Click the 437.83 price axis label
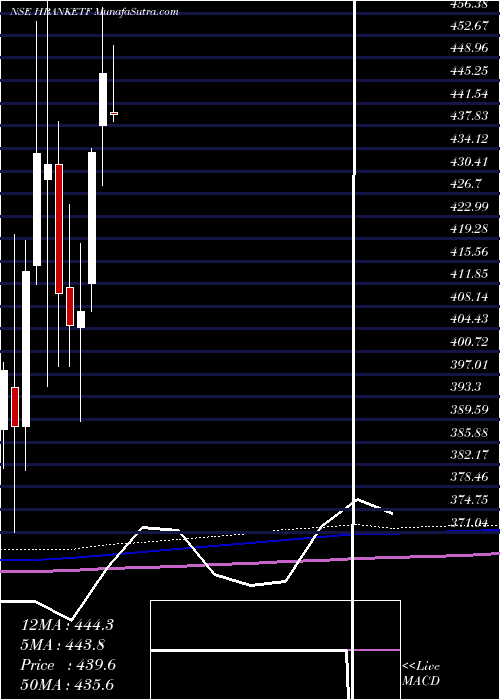 point(469,116)
